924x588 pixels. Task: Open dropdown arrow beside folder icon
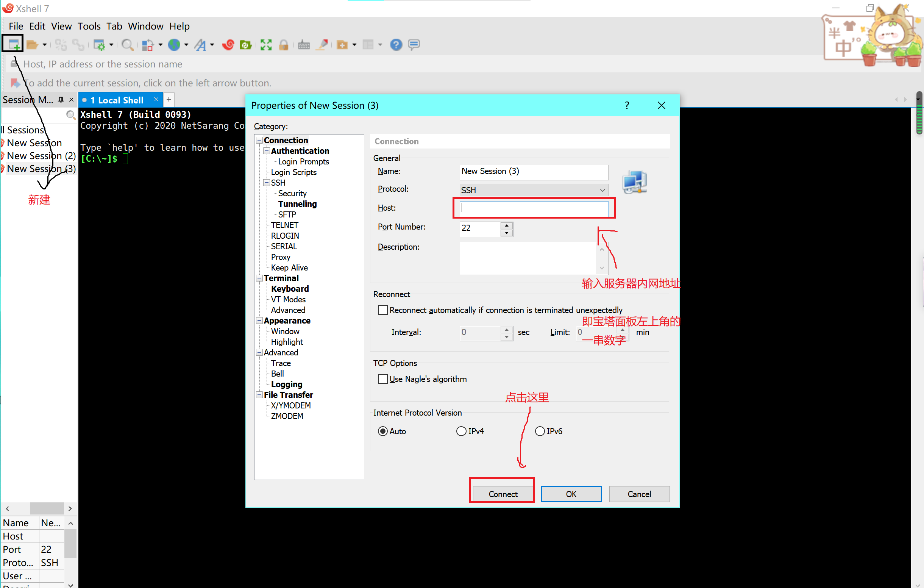coord(45,45)
